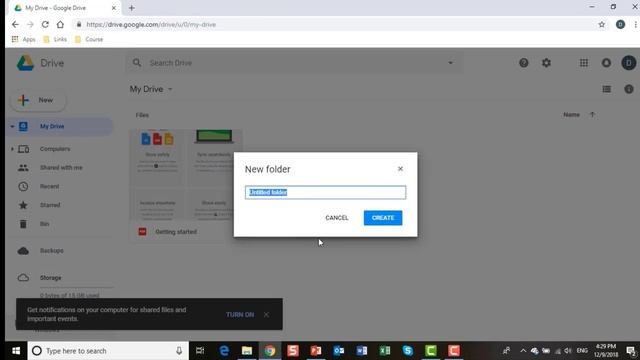Open Storage in the sidebar

coord(50,278)
